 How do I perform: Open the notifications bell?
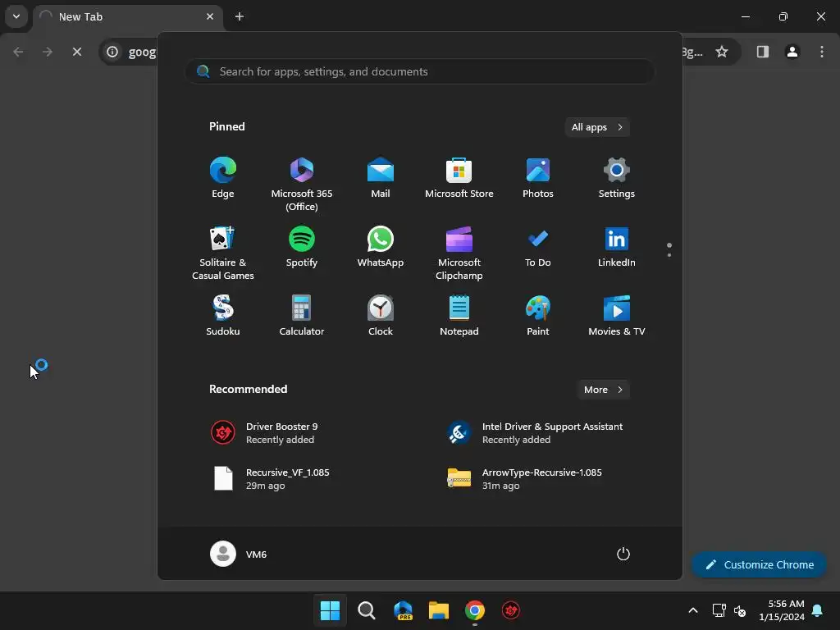[818, 610]
